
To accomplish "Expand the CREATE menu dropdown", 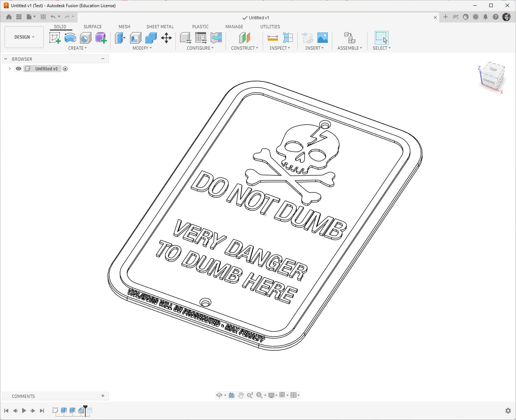I will click(x=77, y=48).
